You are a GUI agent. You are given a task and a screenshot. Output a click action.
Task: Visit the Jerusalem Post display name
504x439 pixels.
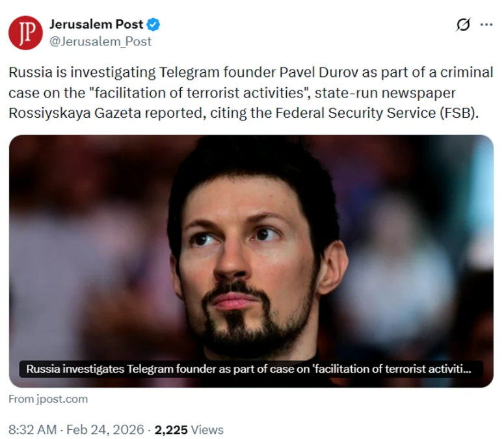tap(96, 25)
